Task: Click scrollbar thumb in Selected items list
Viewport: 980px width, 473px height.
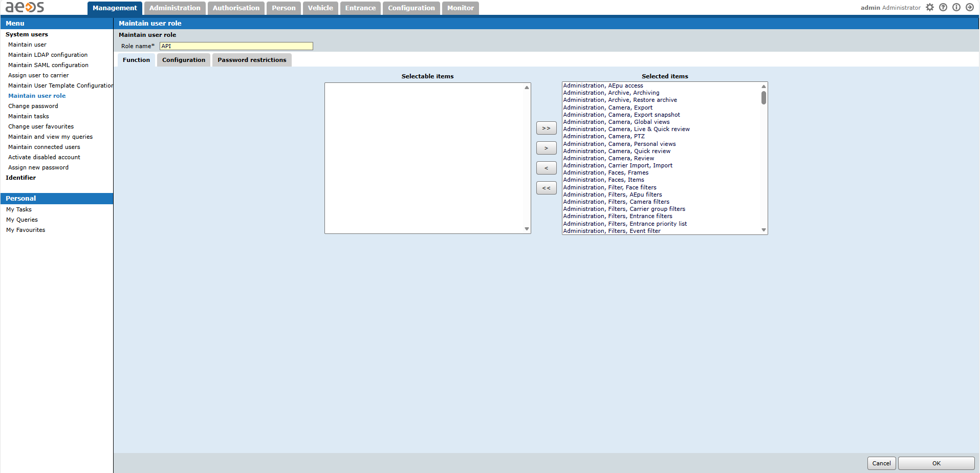Action: (x=764, y=98)
